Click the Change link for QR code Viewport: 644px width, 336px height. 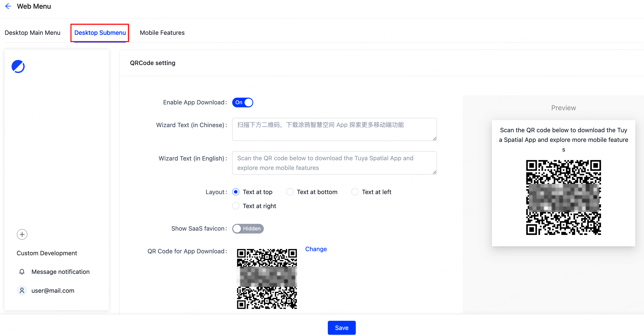point(316,249)
